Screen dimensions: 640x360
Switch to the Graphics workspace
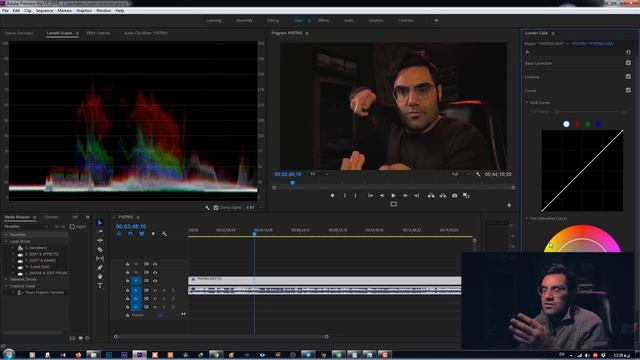click(376, 20)
